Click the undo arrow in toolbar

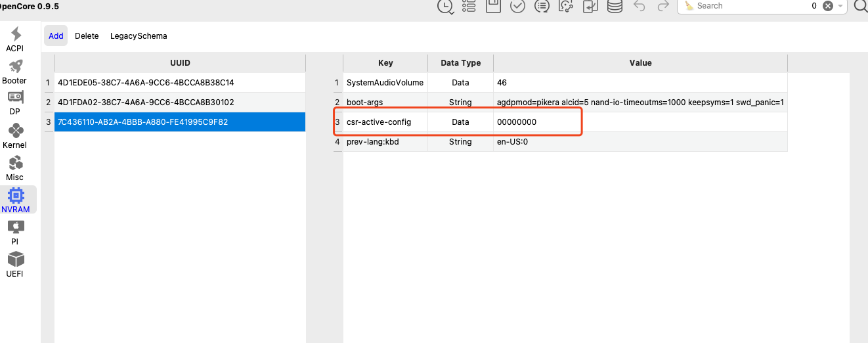[639, 6]
